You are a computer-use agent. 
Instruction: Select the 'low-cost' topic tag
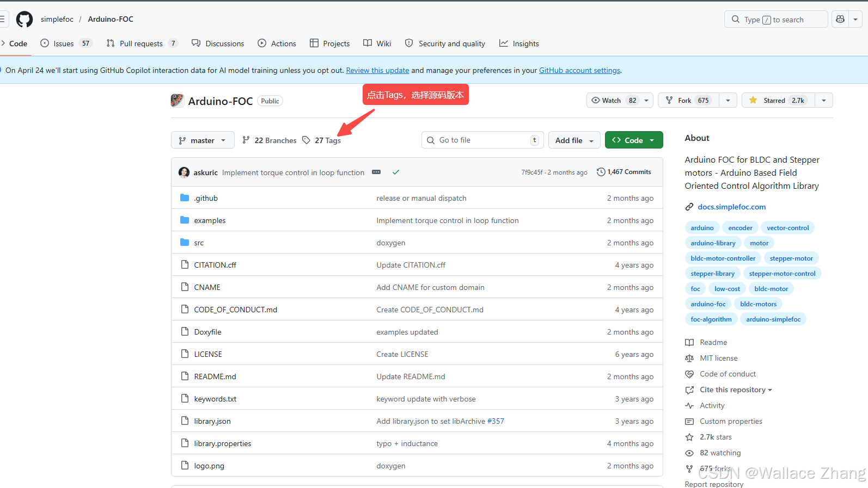tap(727, 289)
